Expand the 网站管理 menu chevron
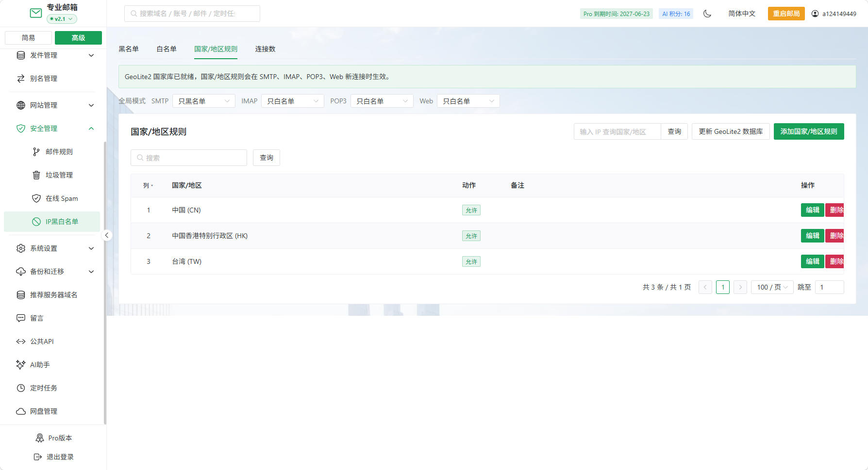Image resolution: width=868 pixels, height=470 pixels. 91,105
